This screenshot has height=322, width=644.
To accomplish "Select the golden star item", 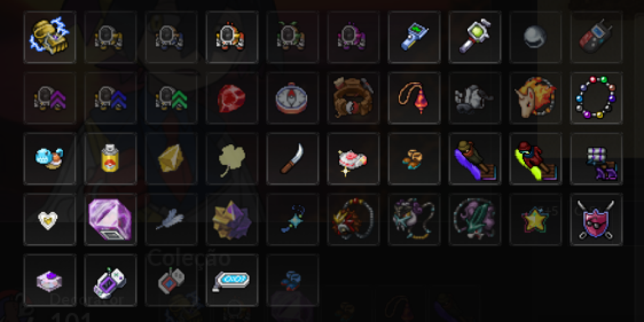I will 536,220.
